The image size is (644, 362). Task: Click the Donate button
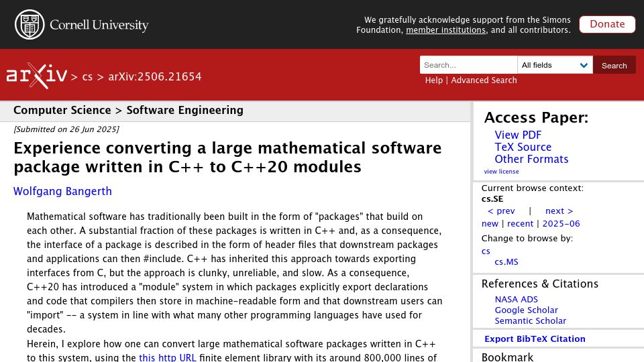tap(607, 24)
